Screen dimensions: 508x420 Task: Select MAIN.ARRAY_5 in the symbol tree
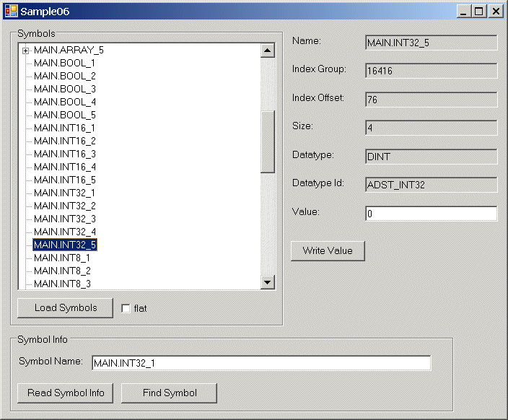click(69, 50)
